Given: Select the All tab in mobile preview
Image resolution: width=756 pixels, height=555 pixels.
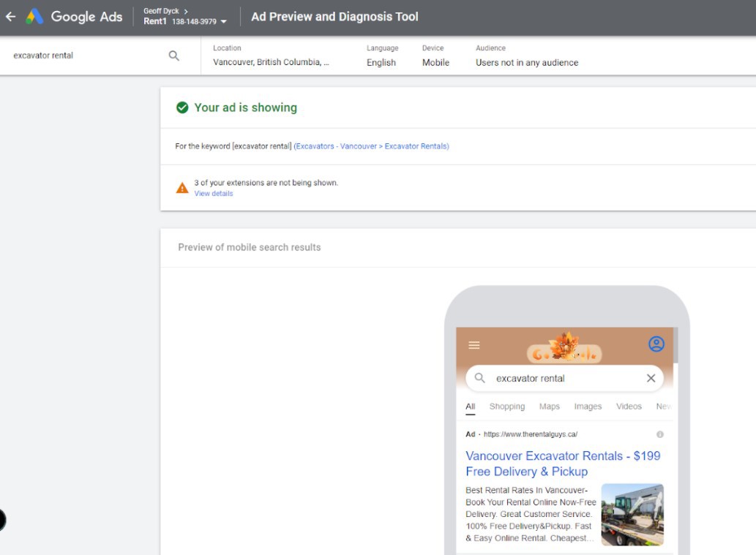Looking at the screenshot, I should [x=471, y=407].
